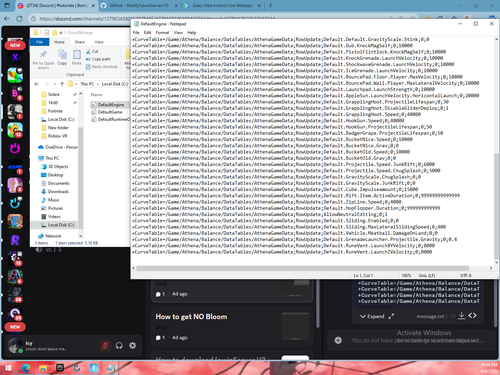Open the File menu in Notepad
This screenshot has width=500, height=375.
pyautogui.click(x=136, y=32)
